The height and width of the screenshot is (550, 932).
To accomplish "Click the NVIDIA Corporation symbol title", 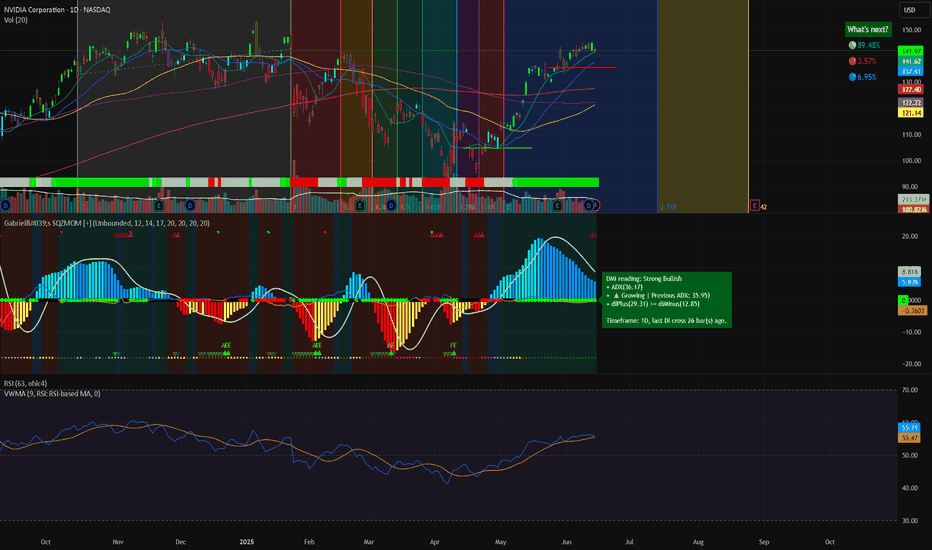I will tap(57, 10).
